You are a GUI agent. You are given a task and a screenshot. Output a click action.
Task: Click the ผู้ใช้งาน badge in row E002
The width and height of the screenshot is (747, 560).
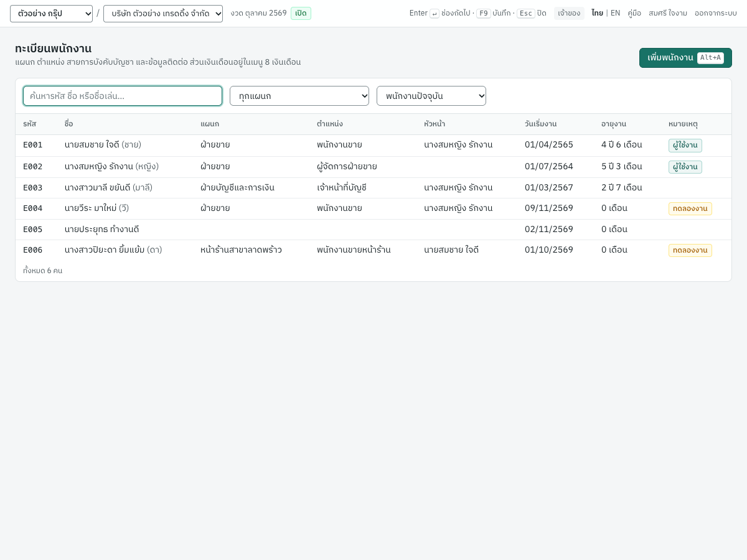coord(685,167)
